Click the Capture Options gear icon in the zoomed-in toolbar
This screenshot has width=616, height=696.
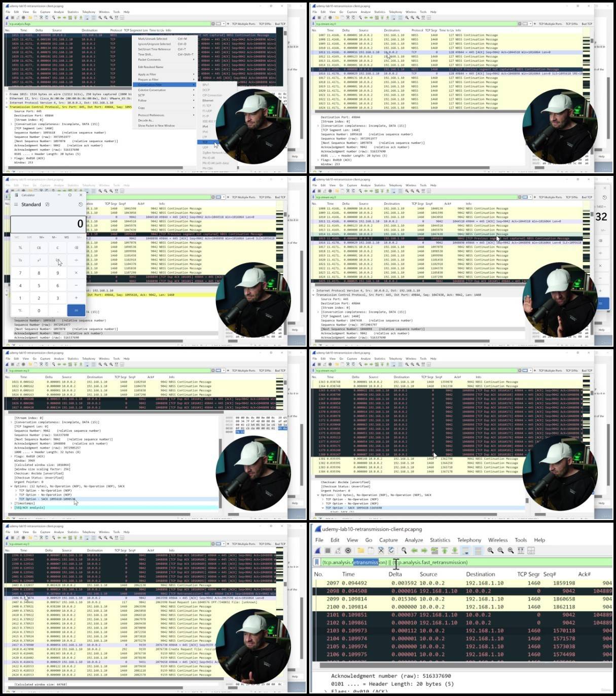(x=348, y=551)
